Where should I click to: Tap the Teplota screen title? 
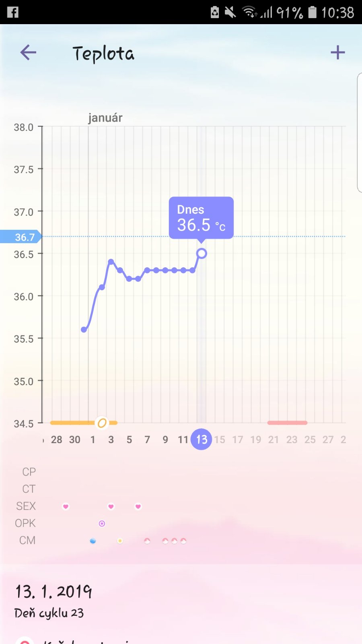point(103,54)
